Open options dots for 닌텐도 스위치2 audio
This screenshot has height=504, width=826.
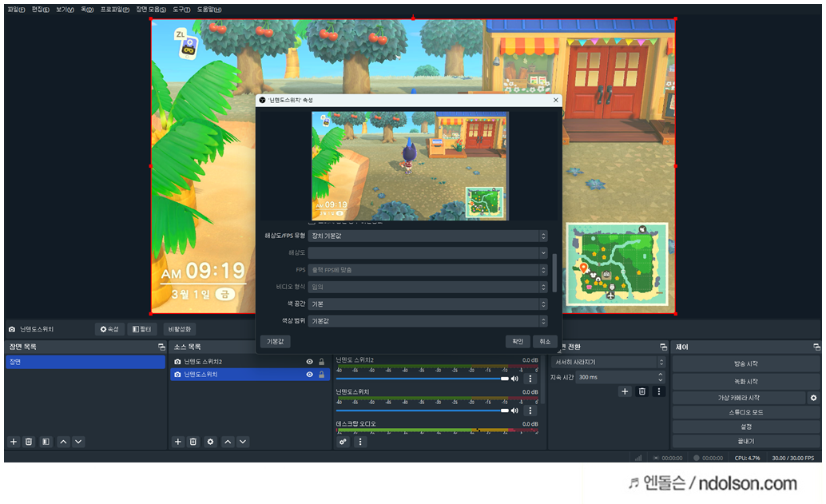530,379
